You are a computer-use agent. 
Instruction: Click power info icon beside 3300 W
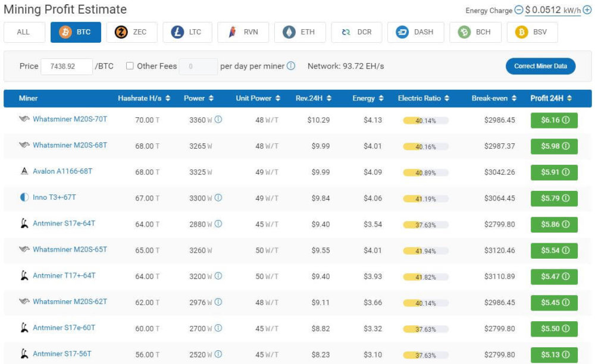(x=218, y=197)
